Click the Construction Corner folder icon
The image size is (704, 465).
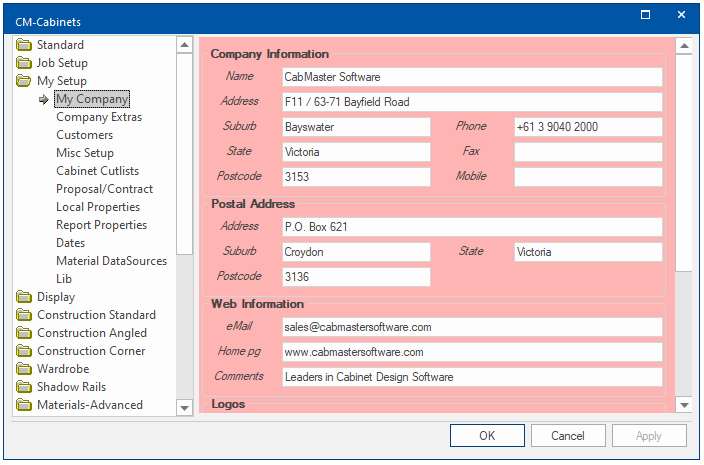[x=24, y=351]
